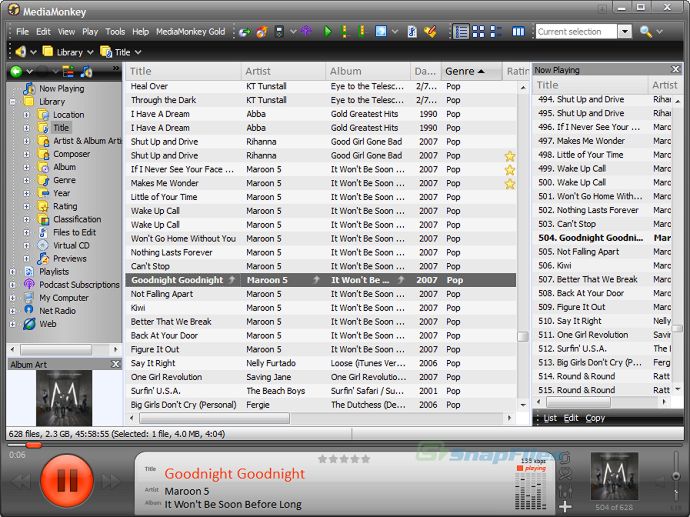Viewport: 690px width, 517px height.
Task: Click the column browser view icon
Action: click(518, 32)
